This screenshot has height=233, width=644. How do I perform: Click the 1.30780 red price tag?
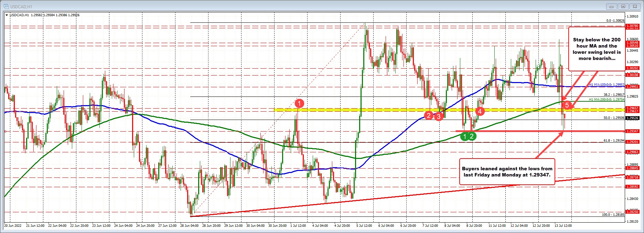pyautogui.click(x=632, y=26)
